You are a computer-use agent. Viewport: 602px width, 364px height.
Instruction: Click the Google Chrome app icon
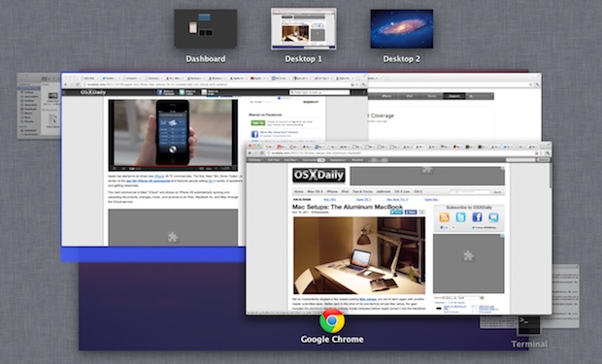[x=332, y=320]
